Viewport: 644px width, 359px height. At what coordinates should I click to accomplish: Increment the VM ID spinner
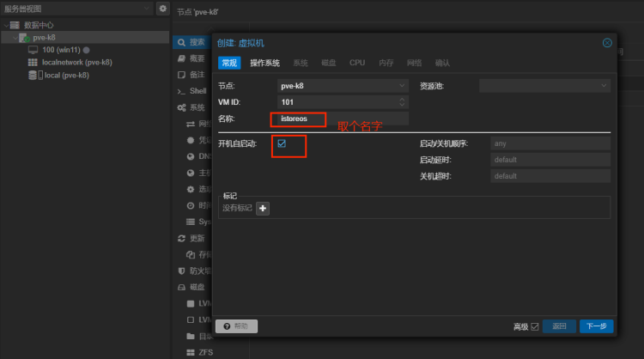[402, 99]
